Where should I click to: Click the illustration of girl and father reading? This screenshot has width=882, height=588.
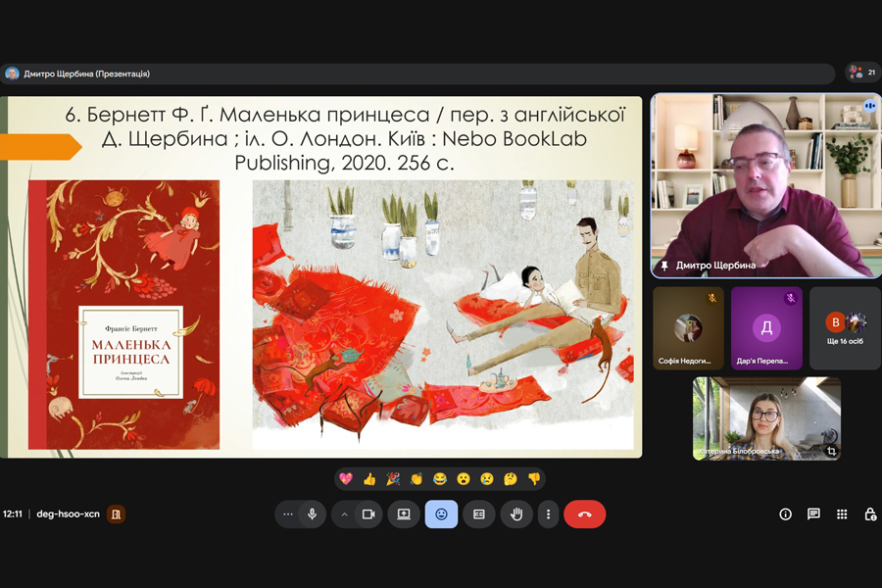point(443,315)
